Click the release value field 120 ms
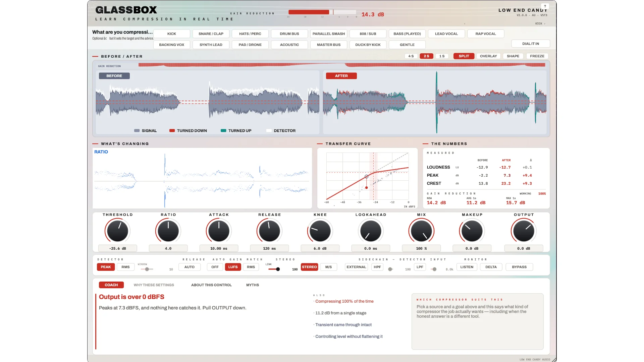644x362 pixels. click(270, 249)
